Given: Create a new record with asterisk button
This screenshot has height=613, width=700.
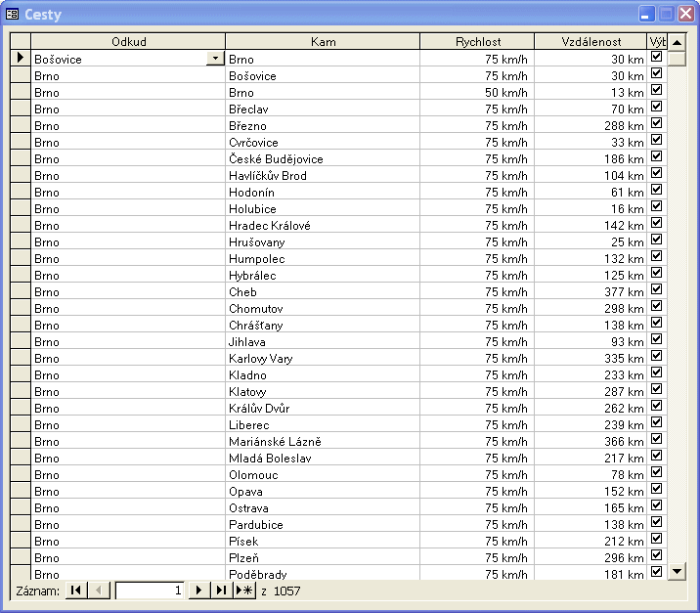Looking at the screenshot, I should point(245,591).
